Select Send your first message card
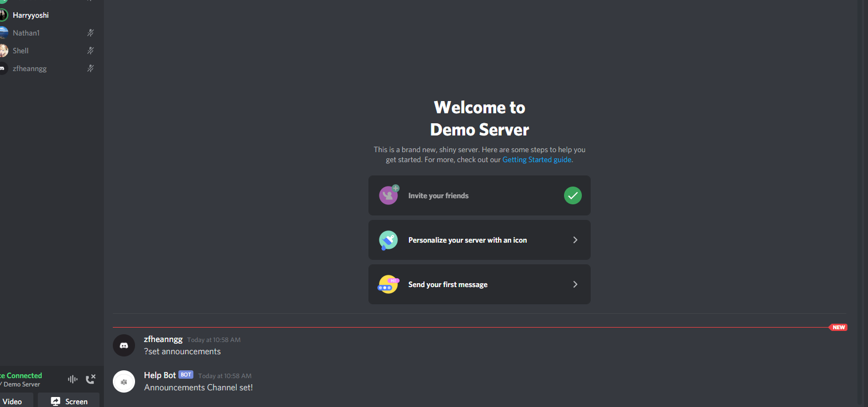This screenshot has width=868, height=407. (x=480, y=284)
